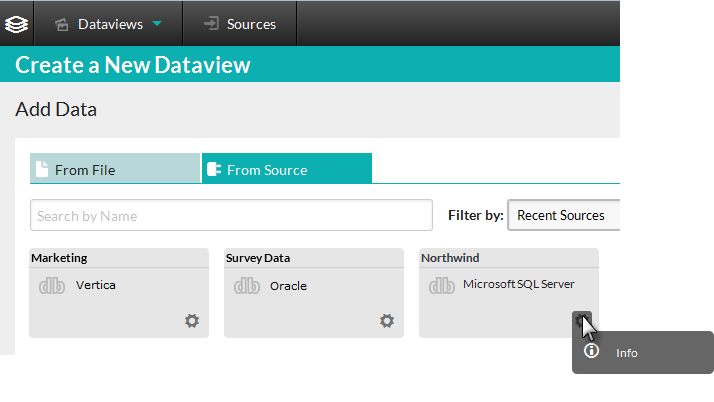Click the Info circle icon
Viewport: 714px width, 402px height.
(x=591, y=351)
